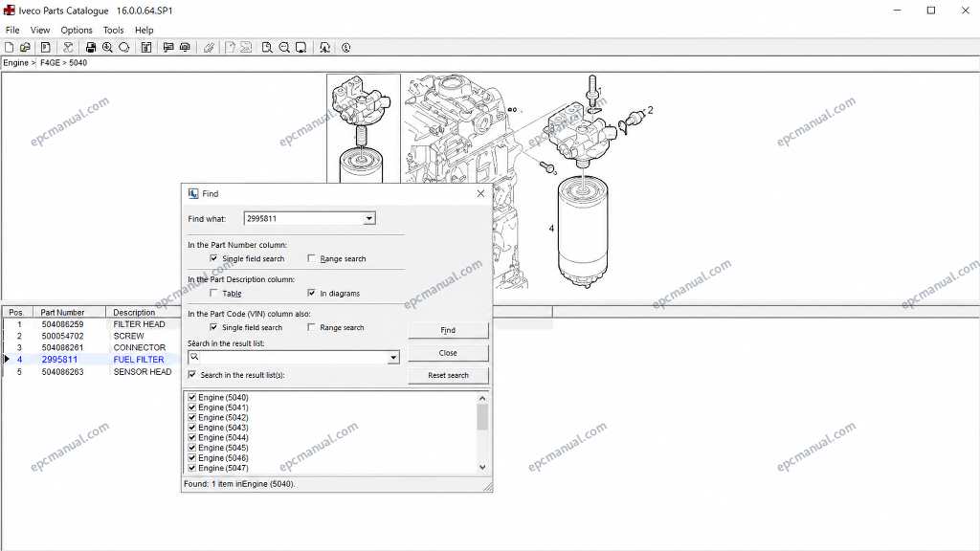Open the Find what dropdown arrow
Viewport: 980px width, 551px height.
[368, 219]
